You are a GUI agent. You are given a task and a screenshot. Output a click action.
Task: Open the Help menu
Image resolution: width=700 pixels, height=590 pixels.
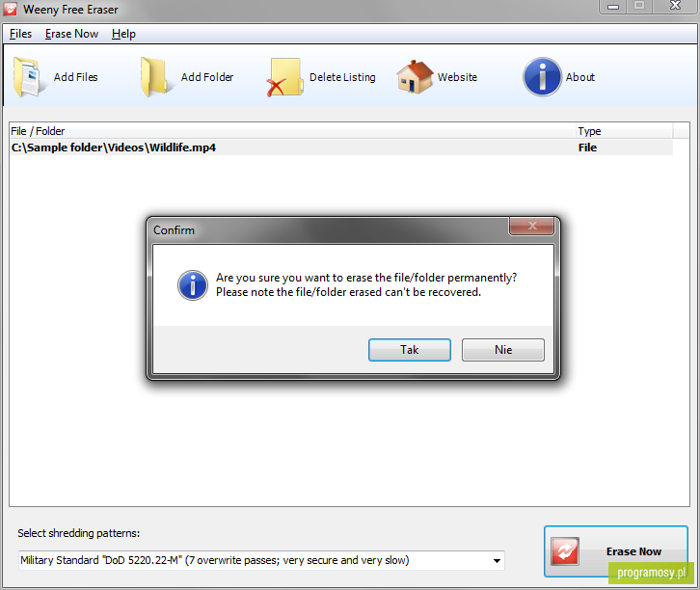(123, 34)
